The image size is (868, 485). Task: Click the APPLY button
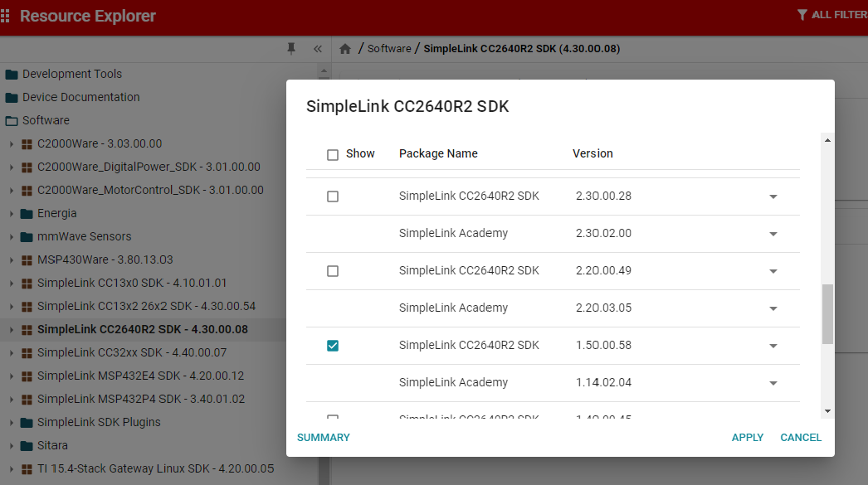[748, 438]
